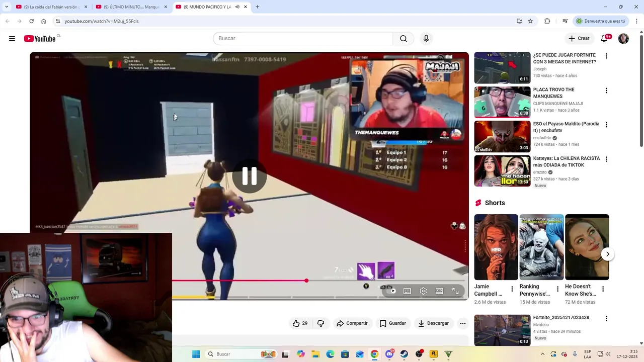
Task: Open the tab search dropdown arrow
Action: [6, 7]
